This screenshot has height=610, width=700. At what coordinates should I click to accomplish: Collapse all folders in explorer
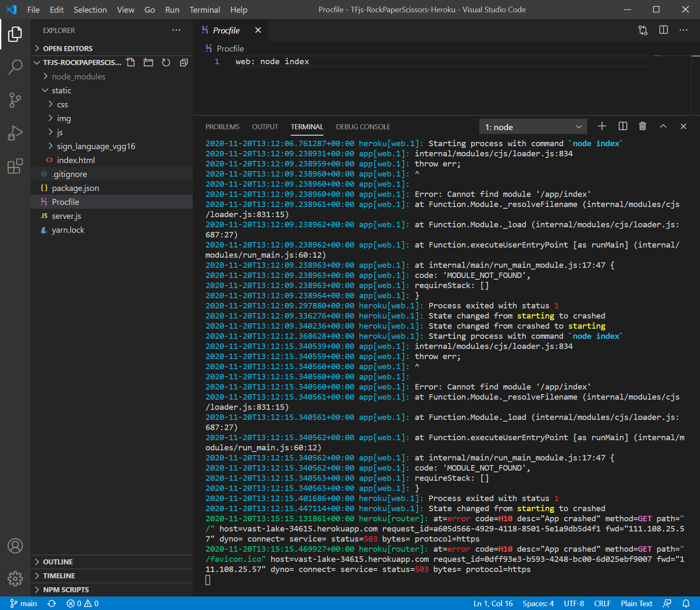tap(184, 63)
